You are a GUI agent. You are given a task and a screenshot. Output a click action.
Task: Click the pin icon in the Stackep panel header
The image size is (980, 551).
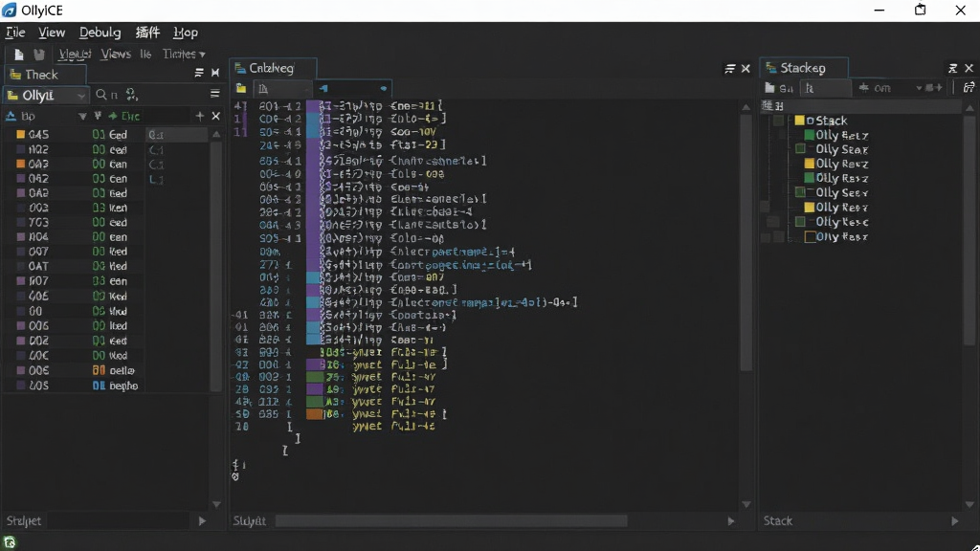click(x=952, y=68)
